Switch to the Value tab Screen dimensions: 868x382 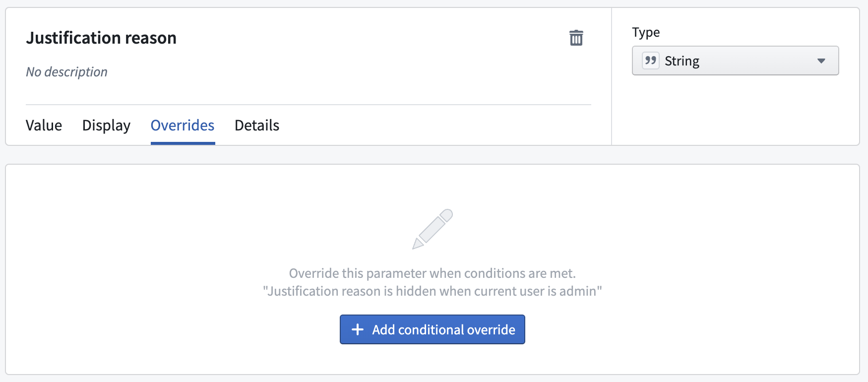click(x=44, y=126)
